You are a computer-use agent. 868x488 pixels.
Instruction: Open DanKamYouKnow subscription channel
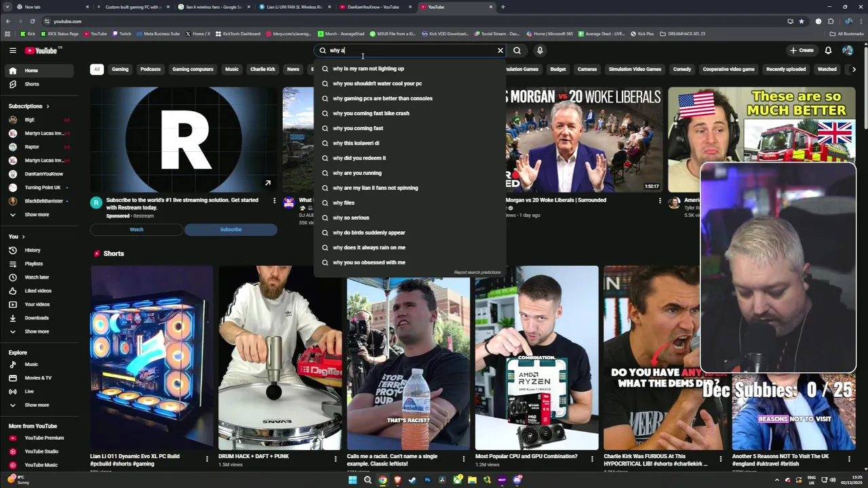pyautogui.click(x=39, y=174)
